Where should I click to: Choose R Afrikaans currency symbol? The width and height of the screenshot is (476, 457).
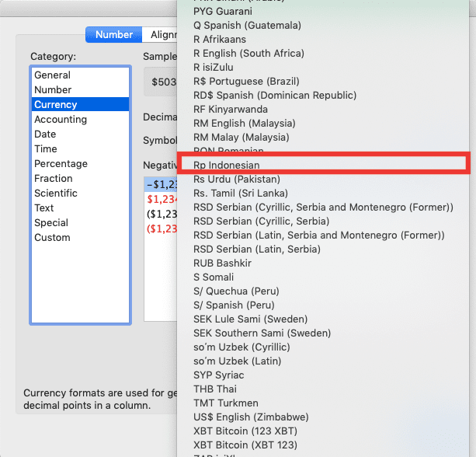point(323,39)
